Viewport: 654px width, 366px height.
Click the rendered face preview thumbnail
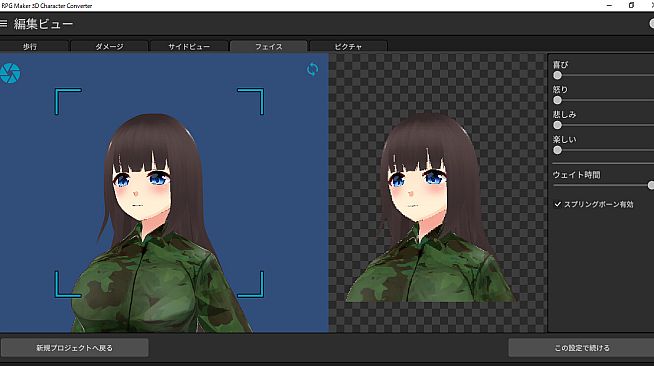point(431,208)
